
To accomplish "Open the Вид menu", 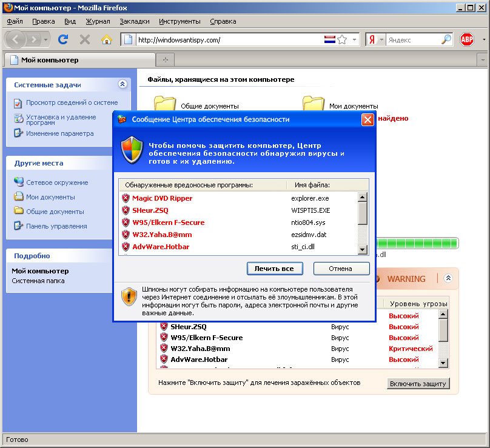I will (x=70, y=22).
